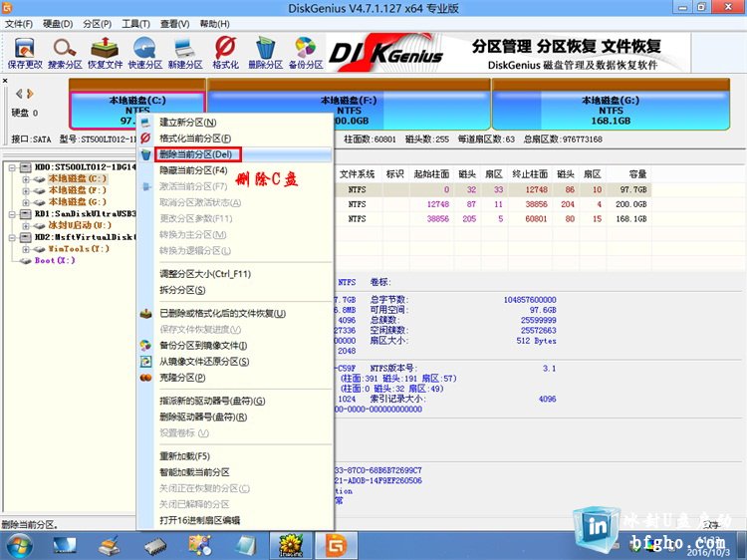747x560 pixels.
Task: Expand the 本地磁盘(C:) tree node
Action: pyautogui.click(x=26, y=179)
